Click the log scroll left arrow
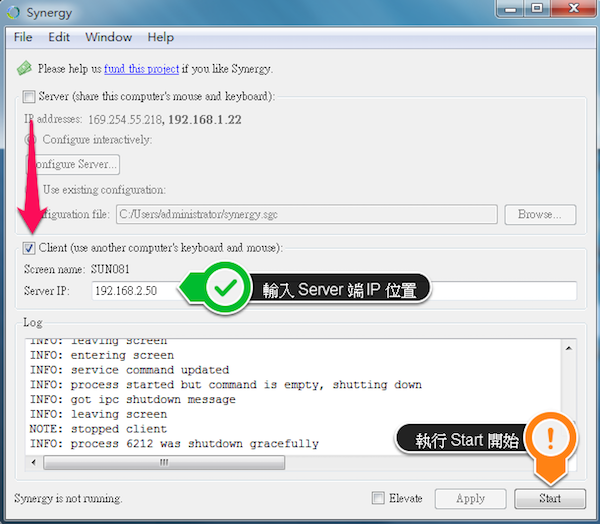Image resolution: width=600 pixels, height=524 pixels. click(34, 462)
